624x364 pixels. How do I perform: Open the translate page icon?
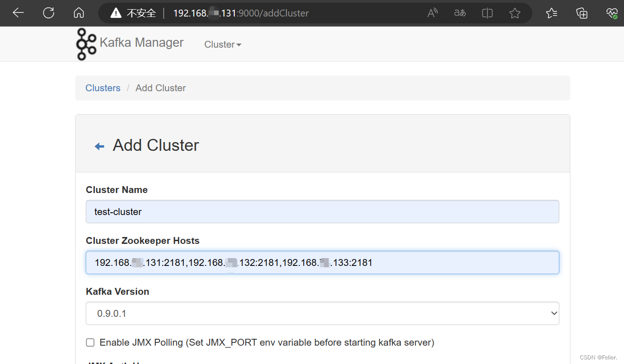point(460,13)
